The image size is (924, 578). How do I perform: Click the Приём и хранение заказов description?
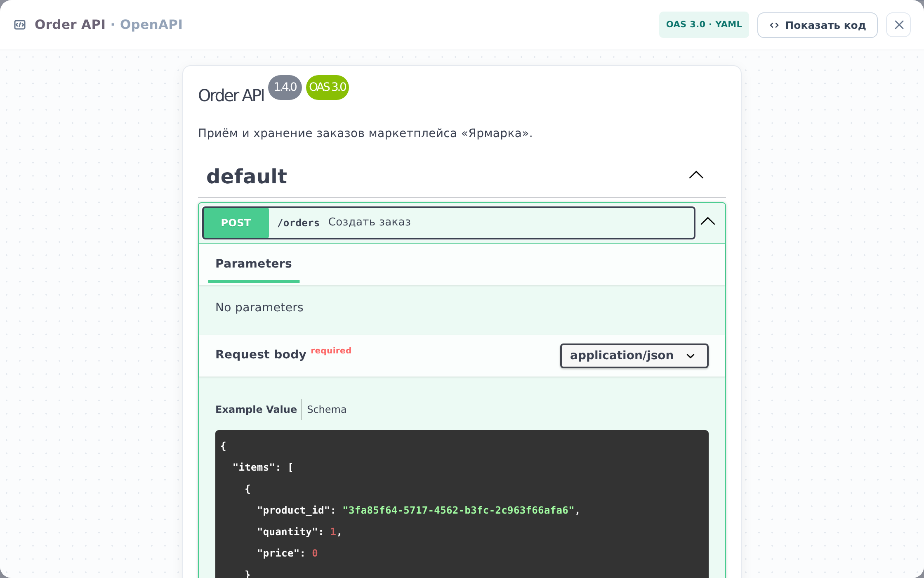pyautogui.click(x=365, y=133)
